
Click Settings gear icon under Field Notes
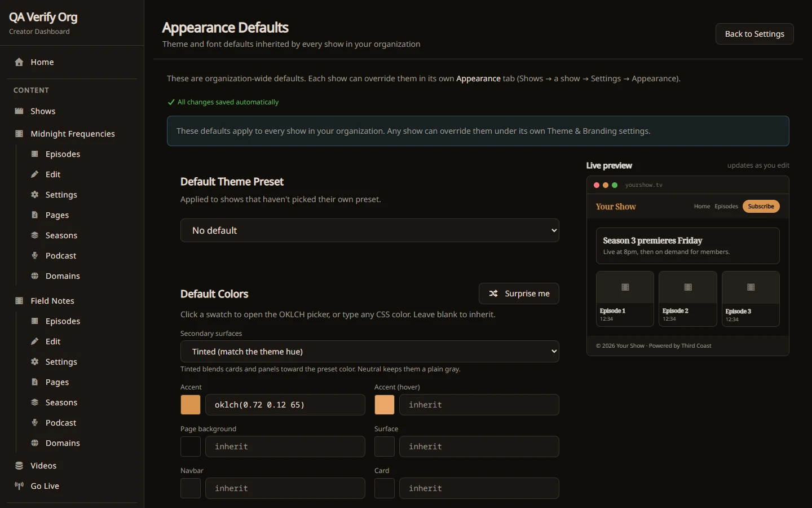(34, 362)
